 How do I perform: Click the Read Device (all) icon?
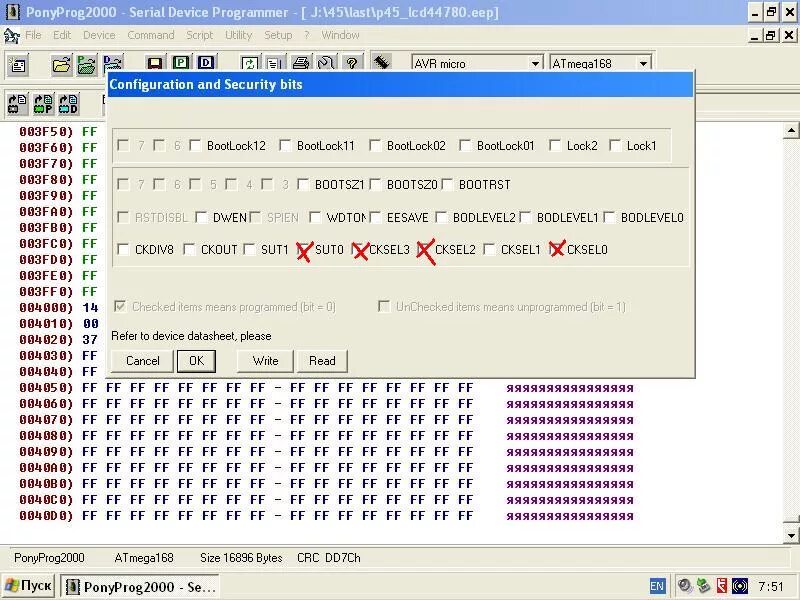[18, 104]
